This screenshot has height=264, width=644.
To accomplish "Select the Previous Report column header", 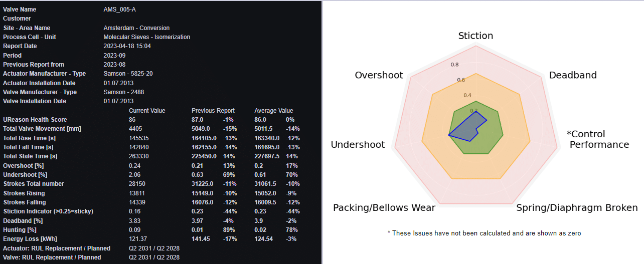I will (x=213, y=111).
